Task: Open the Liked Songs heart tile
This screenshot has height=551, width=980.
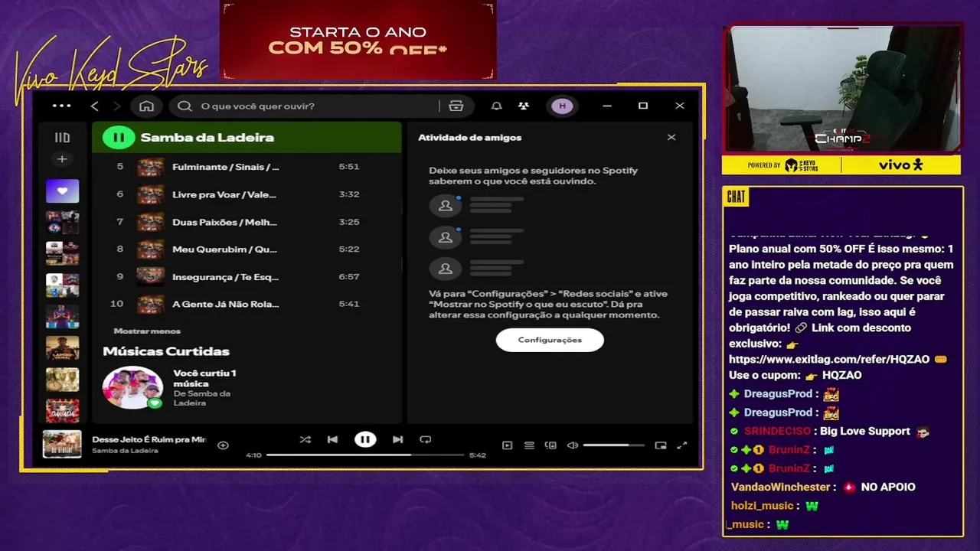Action: [x=62, y=191]
